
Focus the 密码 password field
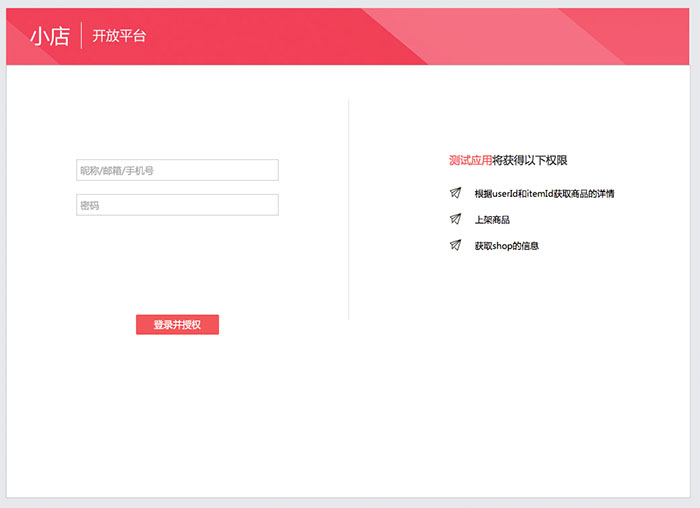click(x=177, y=205)
